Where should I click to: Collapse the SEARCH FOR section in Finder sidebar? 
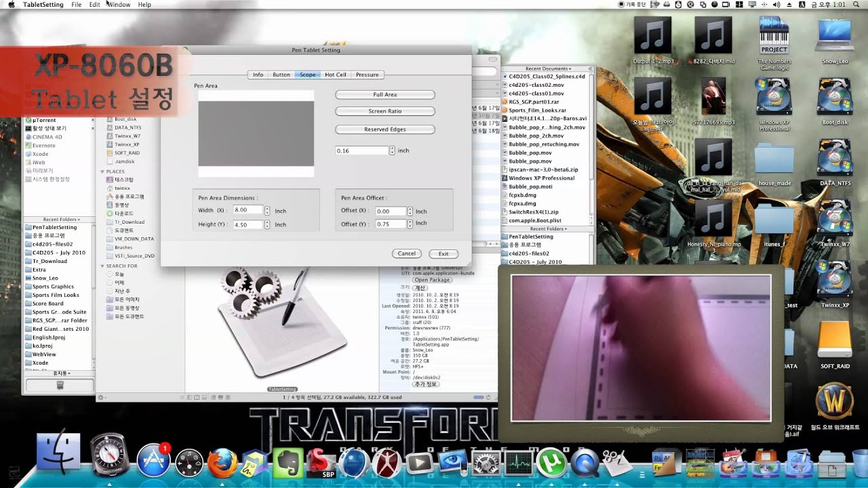point(102,266)
